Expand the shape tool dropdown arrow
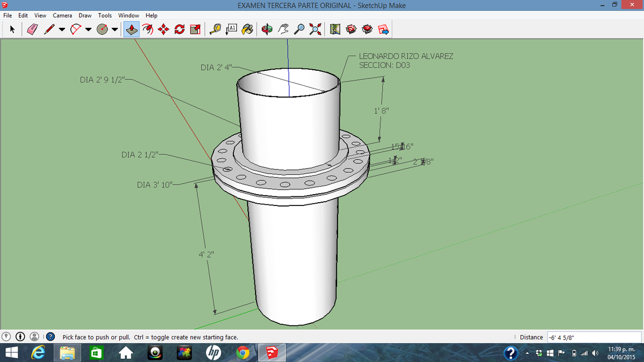This screenshot has width=644, height=362. (115, 29)
